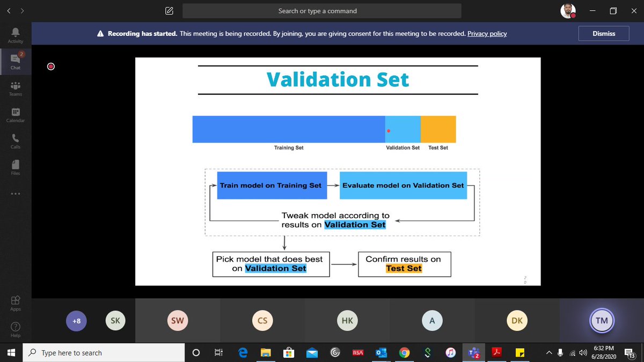Go forward using the right navigation arrow
This screenshot has width=644, height=362.
pos(22,11)
